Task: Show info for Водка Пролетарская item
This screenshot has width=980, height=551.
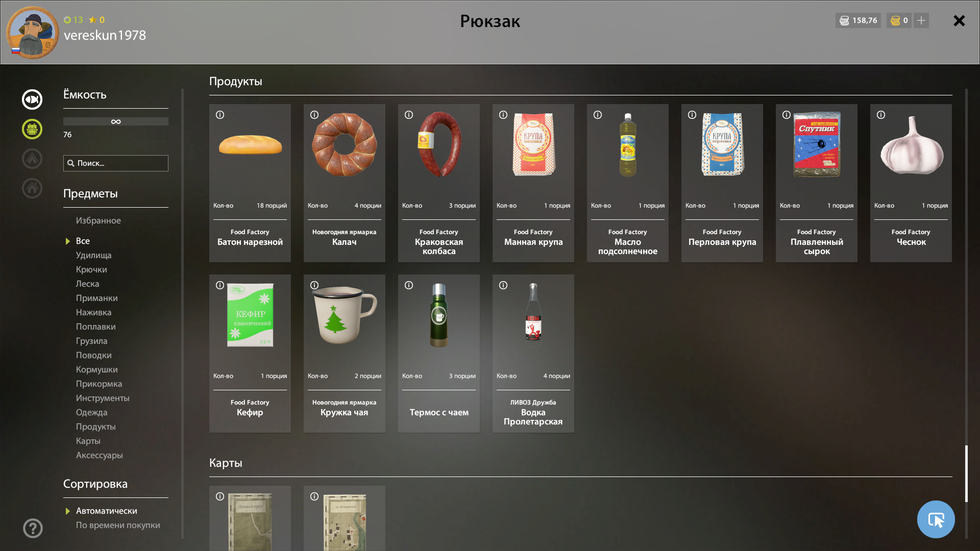Action: tap(503, 285)
